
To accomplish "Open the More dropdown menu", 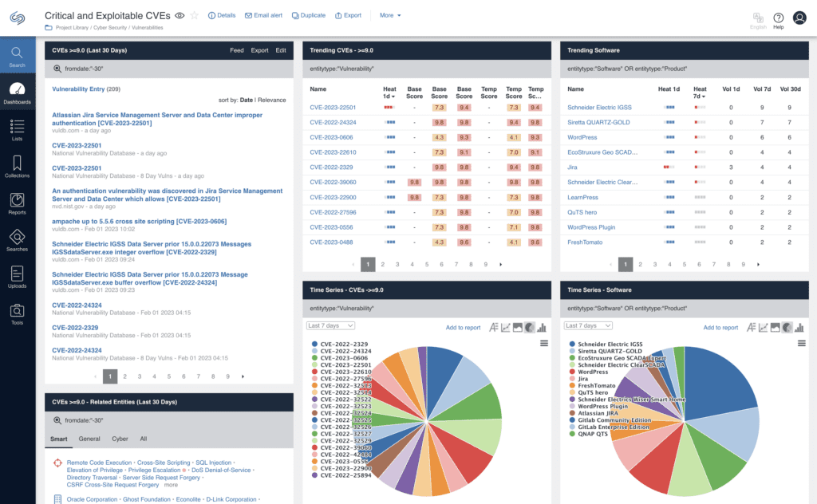I will point(390,16).
